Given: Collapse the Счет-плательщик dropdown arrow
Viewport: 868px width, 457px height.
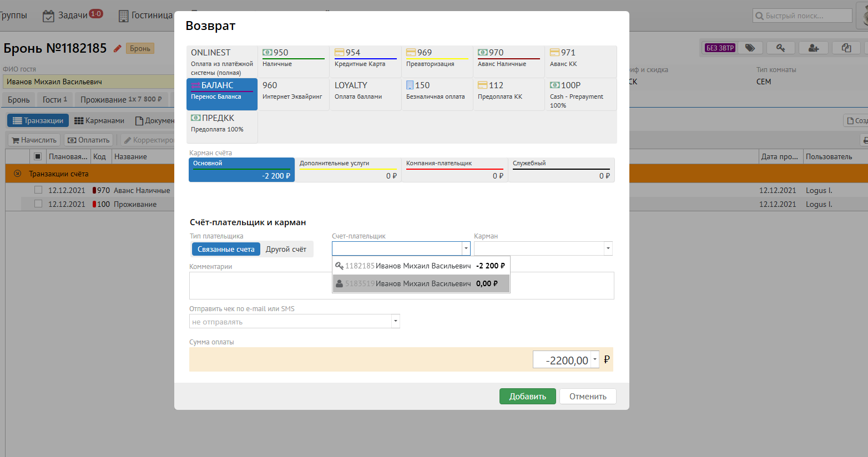Looking at the screenshot, I should click(466, 248).
